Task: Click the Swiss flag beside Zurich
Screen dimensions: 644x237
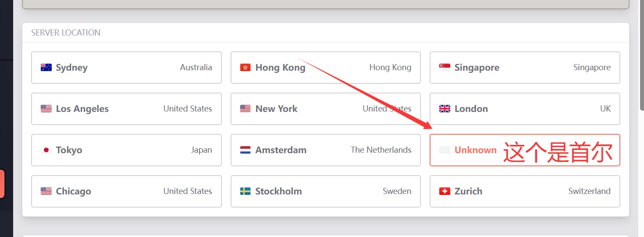Action: [x=445, y=191]
